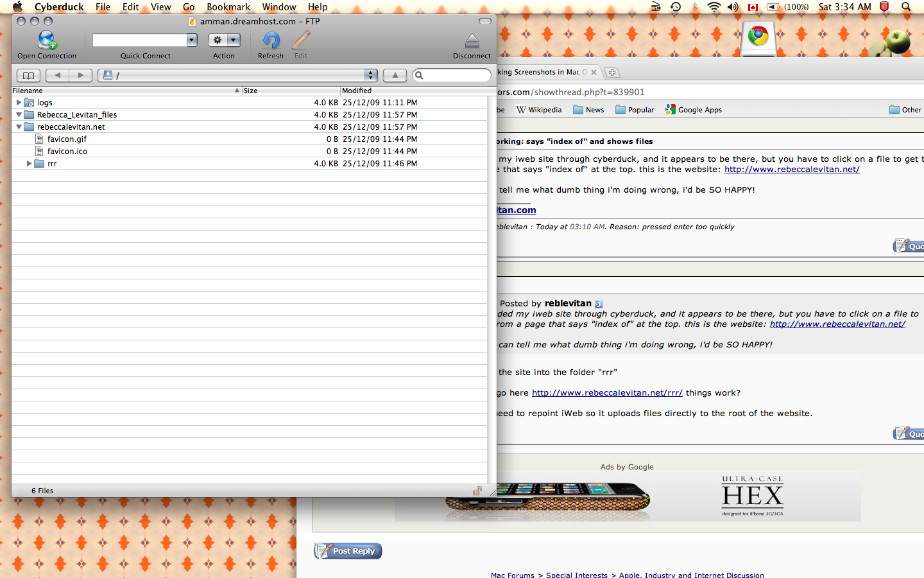Open the Help menu

point(318,7)
